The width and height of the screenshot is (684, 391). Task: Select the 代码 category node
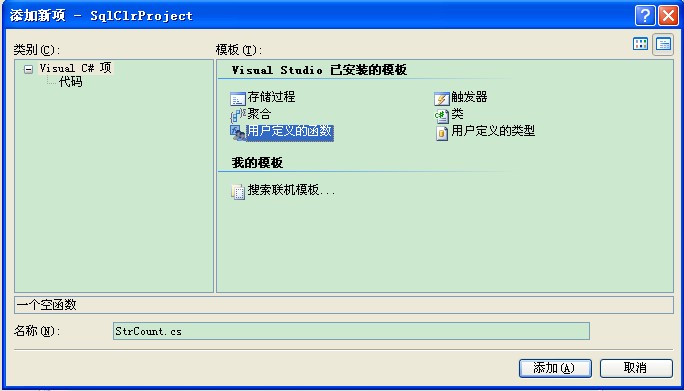coord(71,82)
